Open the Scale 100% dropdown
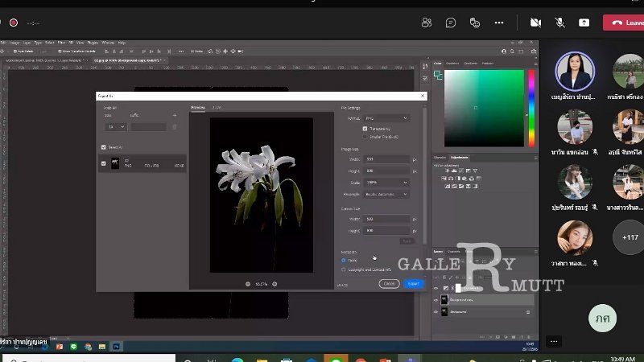This screenshot has width=644, height=362. pos(386,183)
